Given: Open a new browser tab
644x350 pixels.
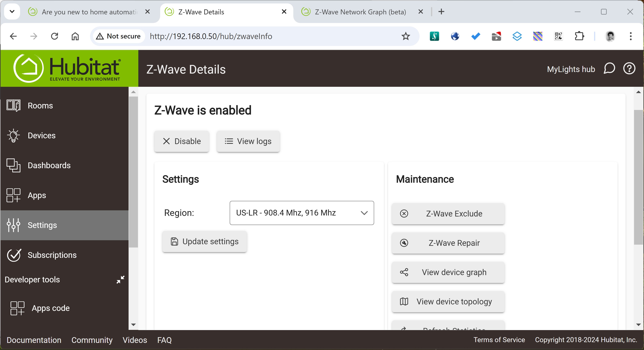Looking at the screenshot, I should click(x=442, y=11).
